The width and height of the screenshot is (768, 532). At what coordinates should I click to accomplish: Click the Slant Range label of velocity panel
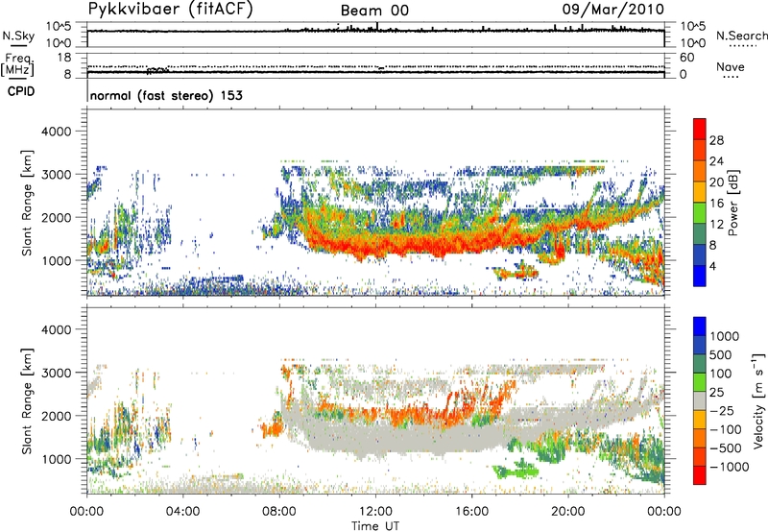click(x=27, y=400)
